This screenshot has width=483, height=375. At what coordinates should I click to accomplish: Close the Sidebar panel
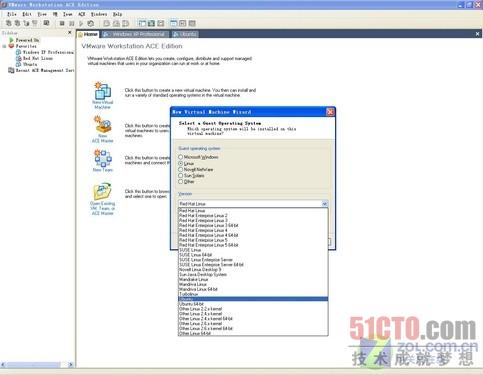click(70, 32)
